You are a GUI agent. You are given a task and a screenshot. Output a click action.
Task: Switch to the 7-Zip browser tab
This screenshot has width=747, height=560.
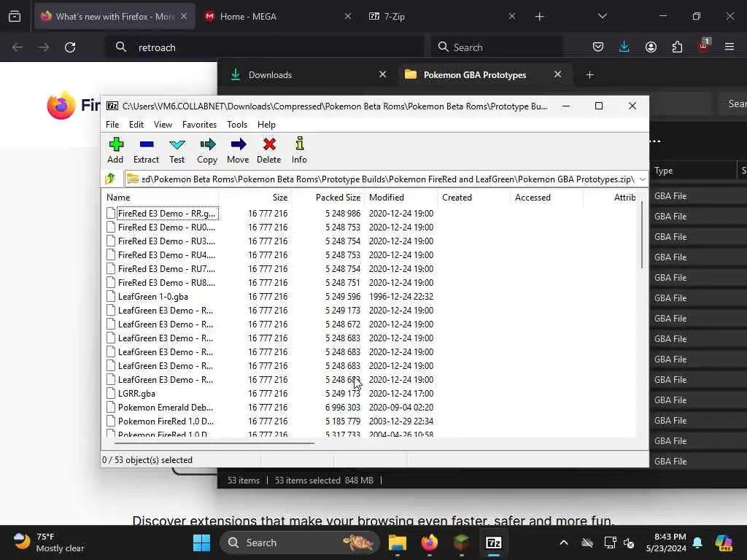442,17
